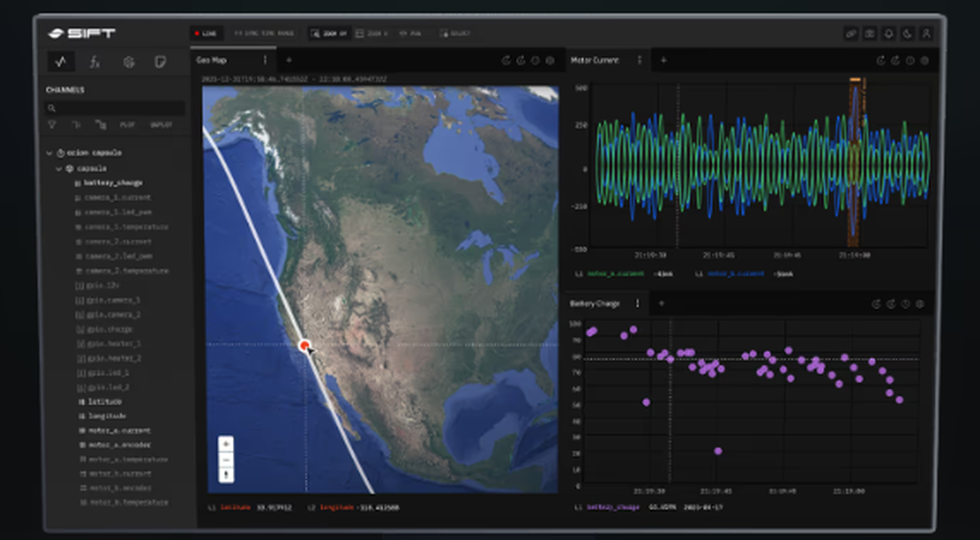Screen dimensions: 980x540
Task: Click the info icon in Battery Charge panel
Action: pos(906,304)
